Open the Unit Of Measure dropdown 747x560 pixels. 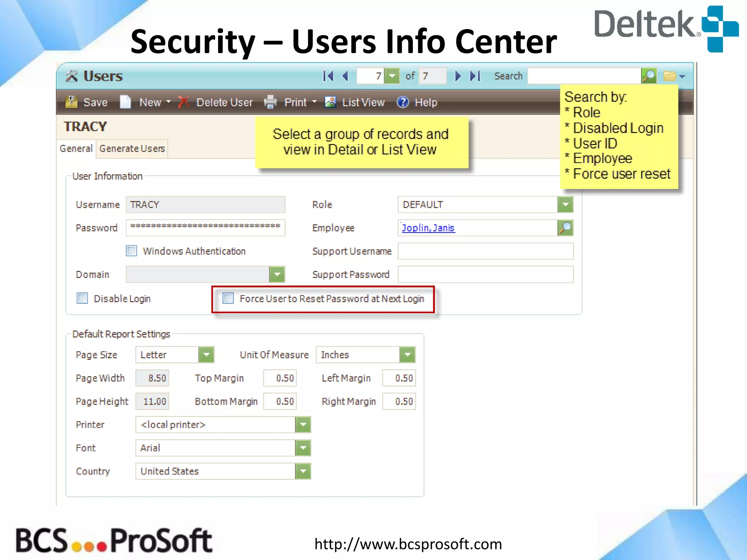[x=407, y=355]
